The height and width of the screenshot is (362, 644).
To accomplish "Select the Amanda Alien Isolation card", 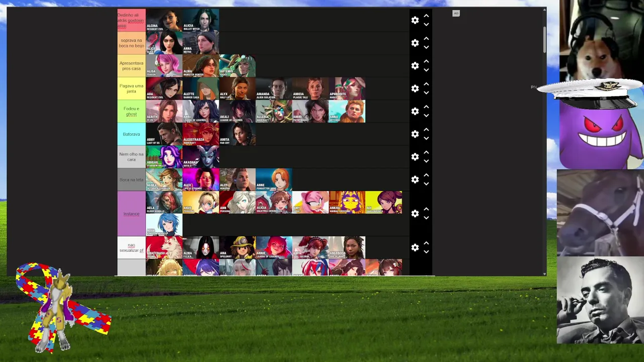I will point(274,88).
